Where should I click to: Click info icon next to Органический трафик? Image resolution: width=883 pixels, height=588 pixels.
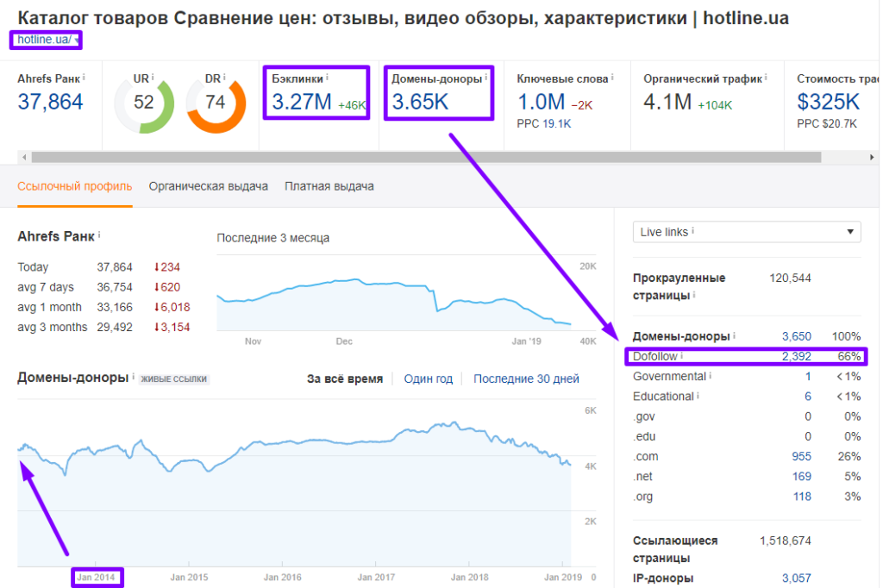point(767,78)
